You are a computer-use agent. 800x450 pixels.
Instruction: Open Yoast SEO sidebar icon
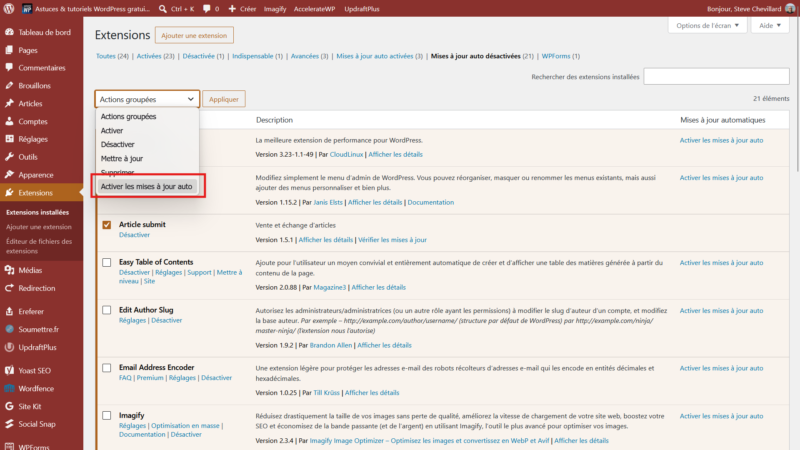tap(9, 370)
